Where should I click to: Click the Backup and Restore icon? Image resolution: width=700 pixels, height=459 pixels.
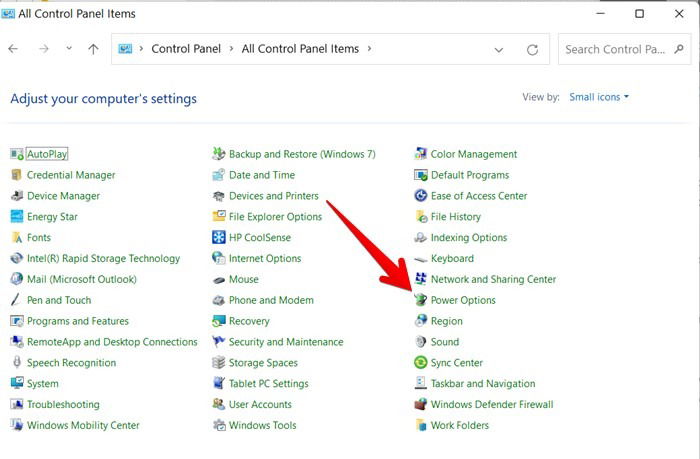point(219,154)
